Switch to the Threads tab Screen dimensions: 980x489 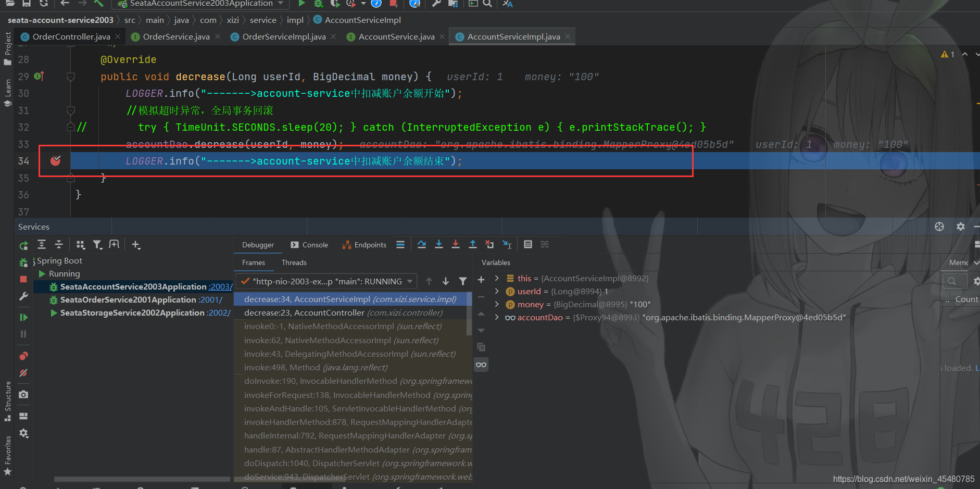294,262
